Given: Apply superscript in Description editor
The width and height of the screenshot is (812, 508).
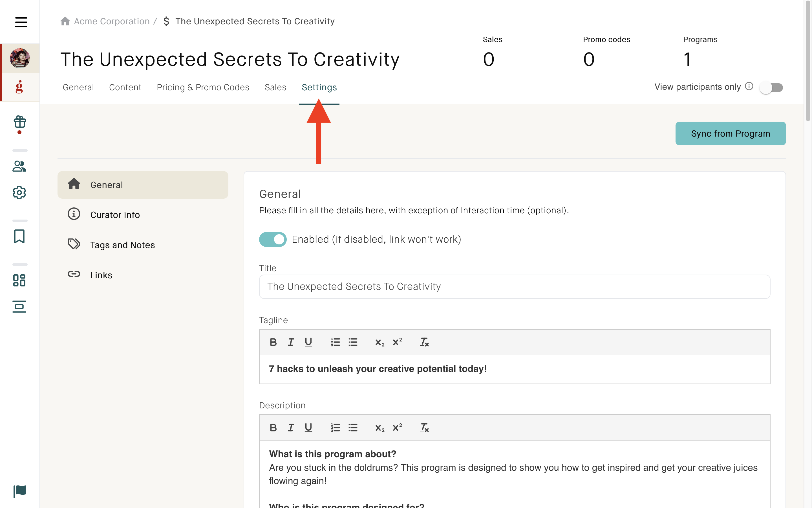Looking at the screenshot, I should [x=397, y=427].
